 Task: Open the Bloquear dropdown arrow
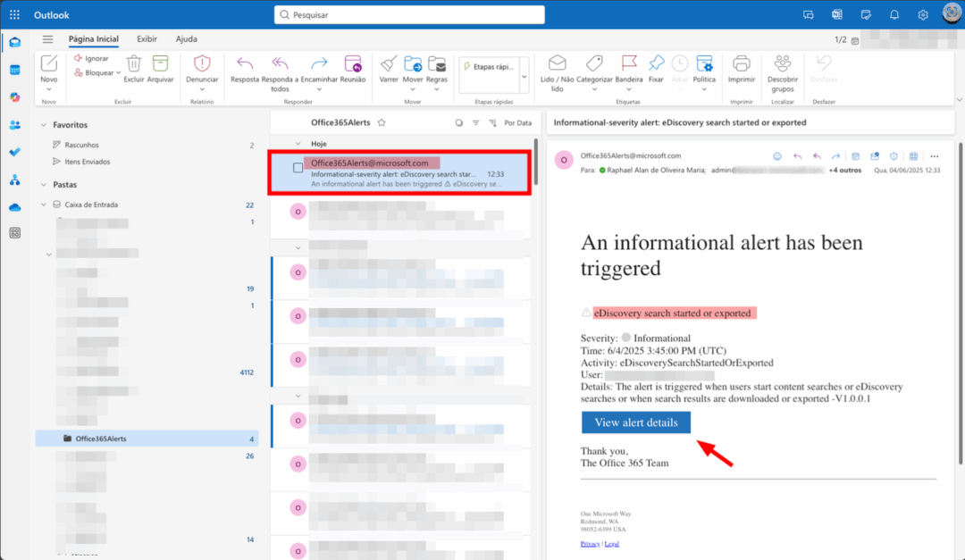118,72
